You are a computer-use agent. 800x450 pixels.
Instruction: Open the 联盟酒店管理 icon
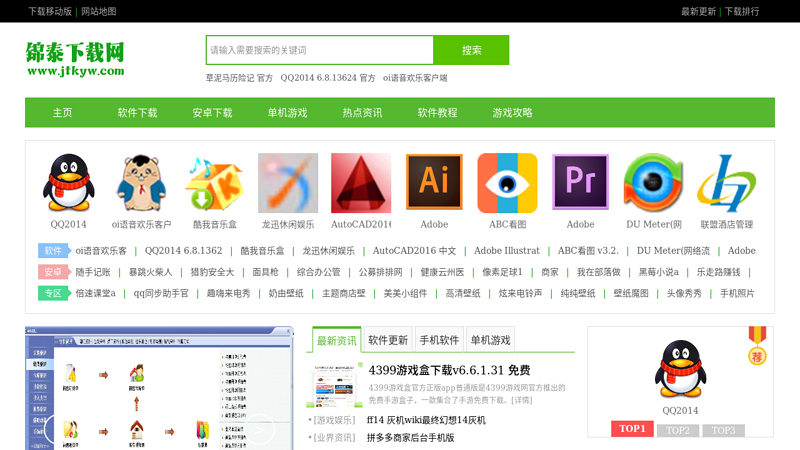(727, 183)
